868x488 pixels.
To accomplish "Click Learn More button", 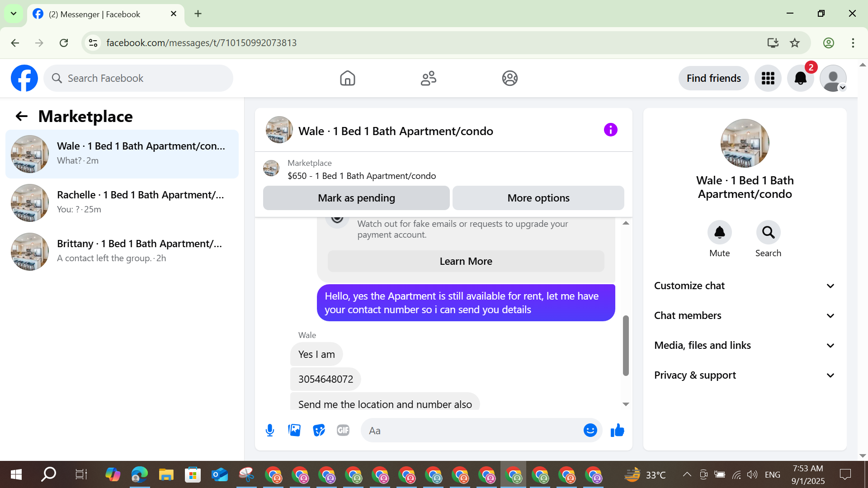I will (466, 261).
